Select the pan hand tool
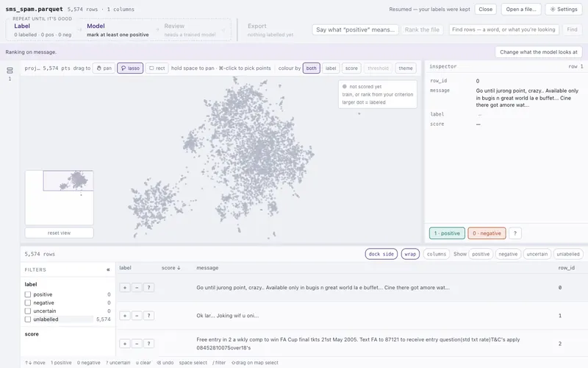Image resolution: width=588 pixels, height=368 pixels. coord(104,68)
